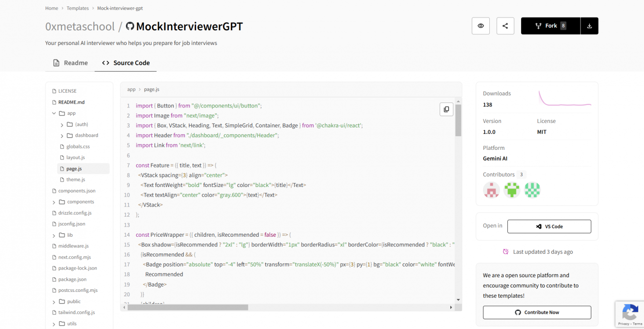
Task: Click the code scroll-right arrow
Action: pos(451,308)
